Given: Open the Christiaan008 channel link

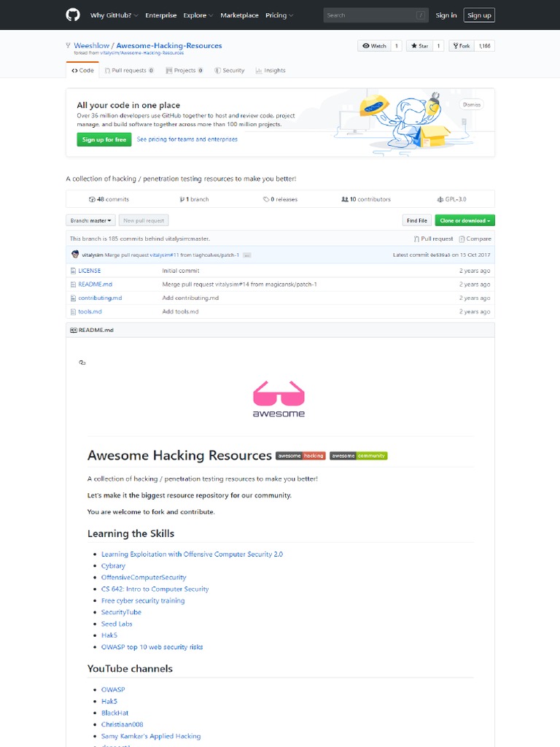Looking at the screenshot, I should pos(122,724).
